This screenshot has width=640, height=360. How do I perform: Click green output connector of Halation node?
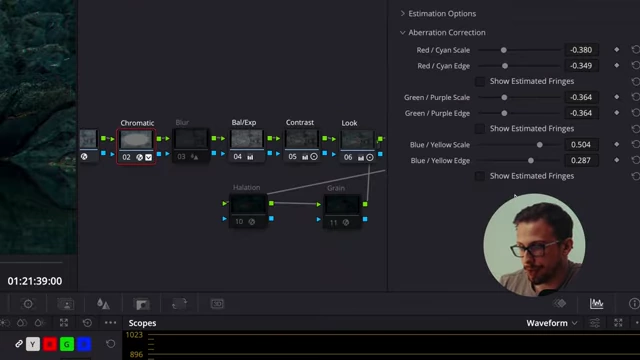[271, 203]
